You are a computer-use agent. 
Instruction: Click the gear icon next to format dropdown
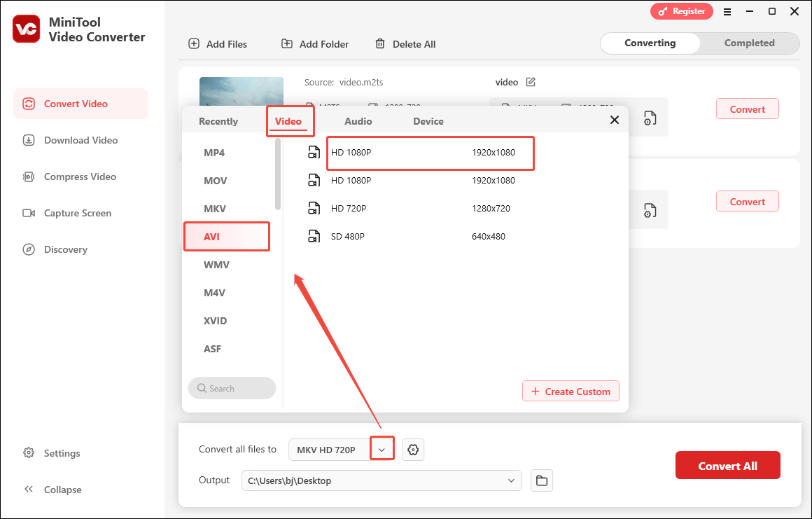click(413, 450)
